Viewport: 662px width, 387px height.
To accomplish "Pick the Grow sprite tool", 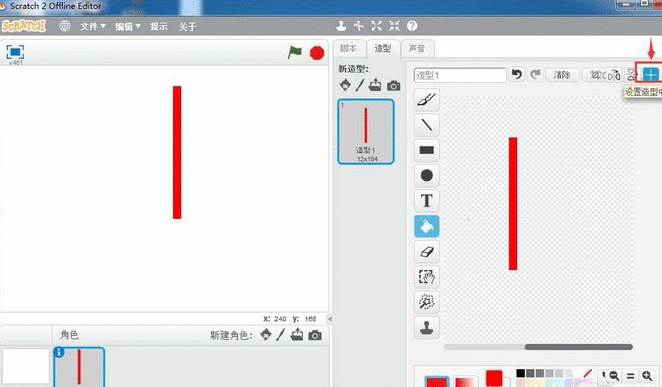I will click(377, 26).
